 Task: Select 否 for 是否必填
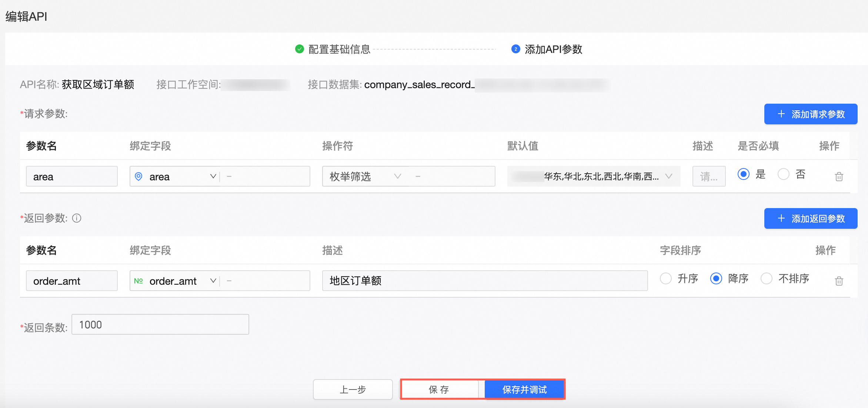784,174
